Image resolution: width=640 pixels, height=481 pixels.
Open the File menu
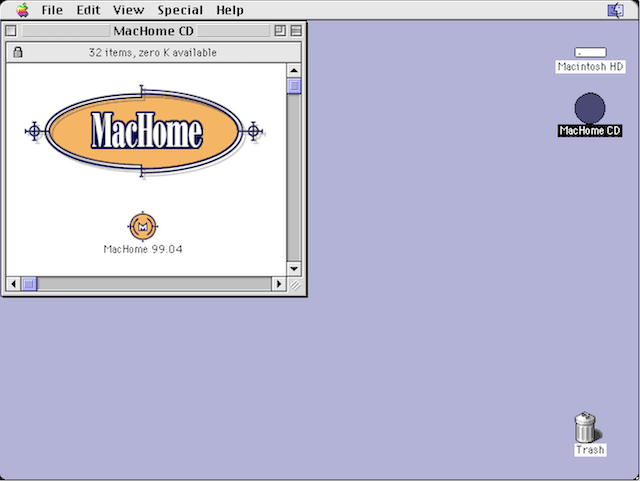52,10
